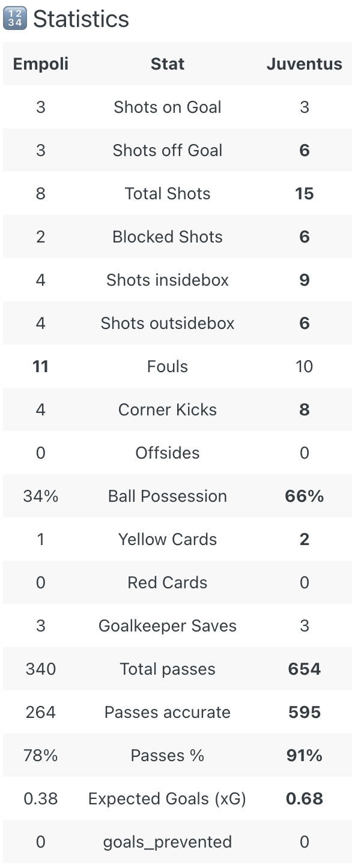The image size is (352, 868).
Task: Click the numbers icon beside Statistics
Action: pyautogui.click(x=15, y=19)
